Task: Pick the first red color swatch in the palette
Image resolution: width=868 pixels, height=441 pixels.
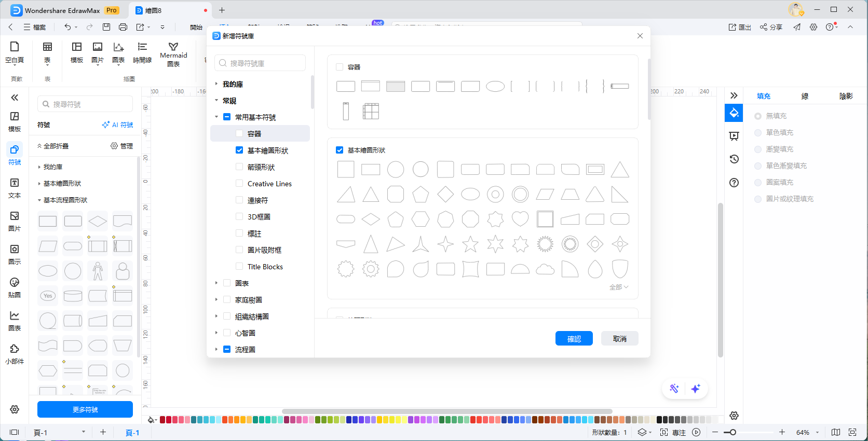Action: 162,420
